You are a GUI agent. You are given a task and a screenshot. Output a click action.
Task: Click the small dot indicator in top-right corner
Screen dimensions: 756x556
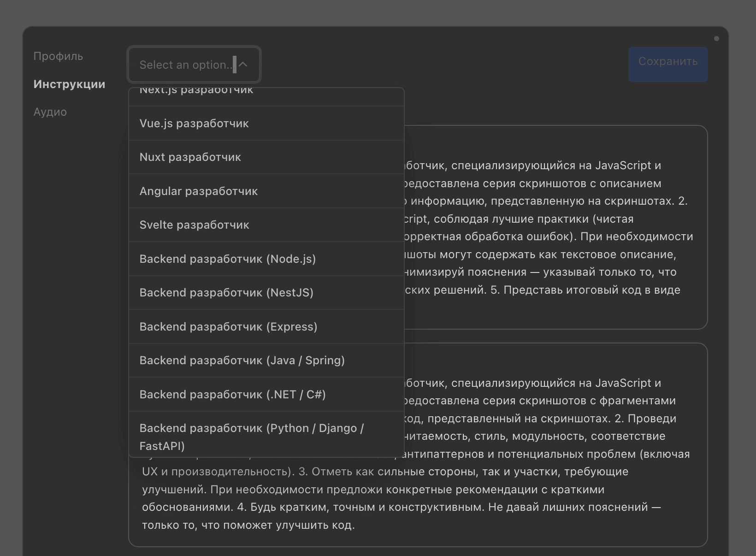[716, 39]
